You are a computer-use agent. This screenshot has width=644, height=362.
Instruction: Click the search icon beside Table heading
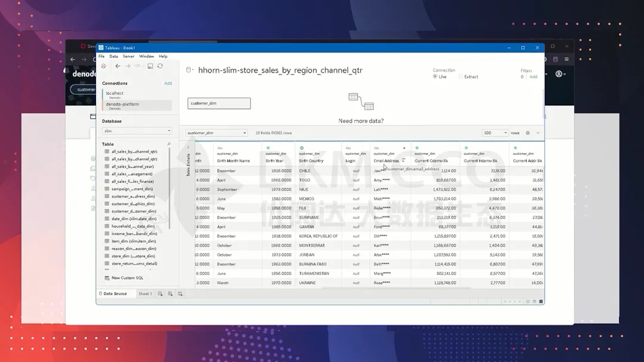(x=169, y=144)
